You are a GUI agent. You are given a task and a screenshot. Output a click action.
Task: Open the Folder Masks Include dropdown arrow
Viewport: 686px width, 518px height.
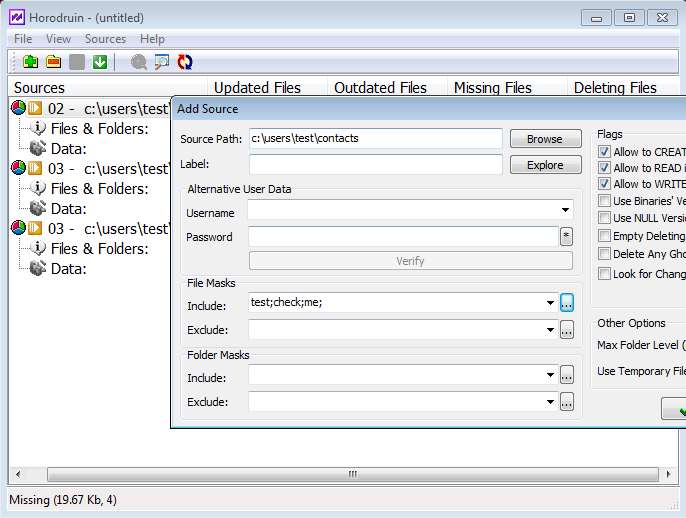point(550,377)
